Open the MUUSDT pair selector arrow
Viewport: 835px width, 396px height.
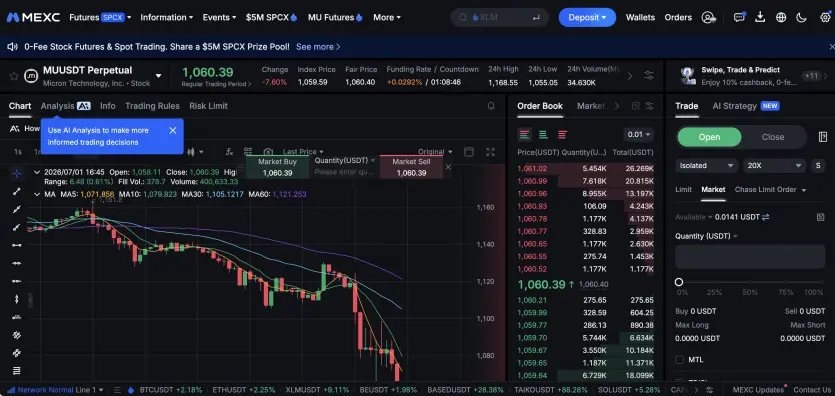coord(158,76)
